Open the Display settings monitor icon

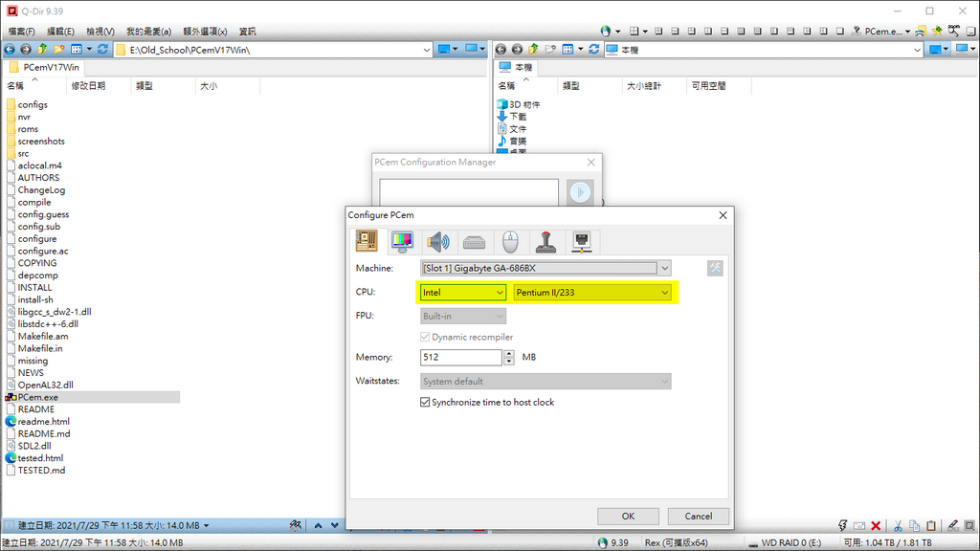[x=402, y=241]
